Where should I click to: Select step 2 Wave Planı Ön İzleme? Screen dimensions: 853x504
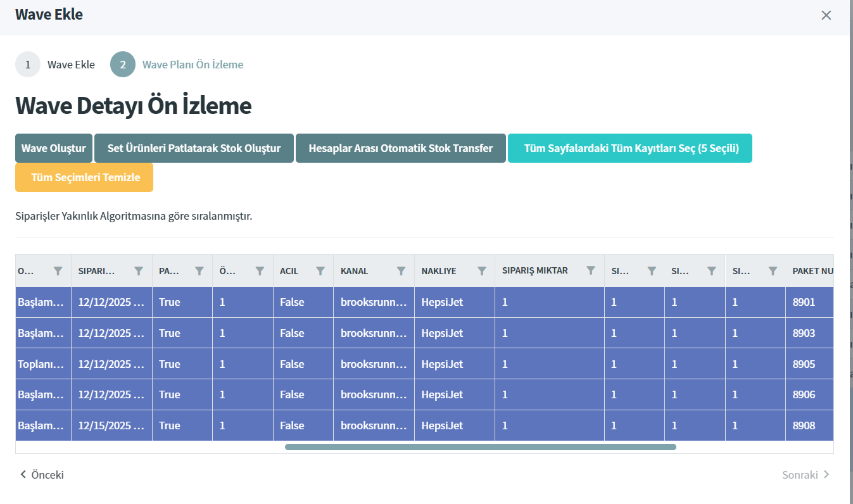(177, 65)
